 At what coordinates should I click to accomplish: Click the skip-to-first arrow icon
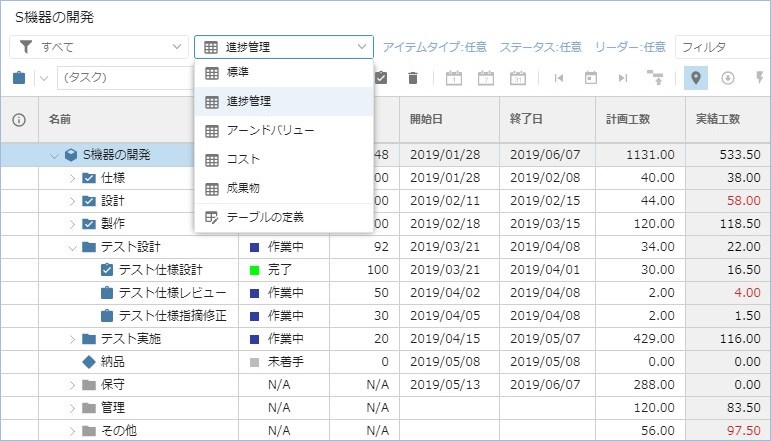pyautogui.click(x=559, y=78)
